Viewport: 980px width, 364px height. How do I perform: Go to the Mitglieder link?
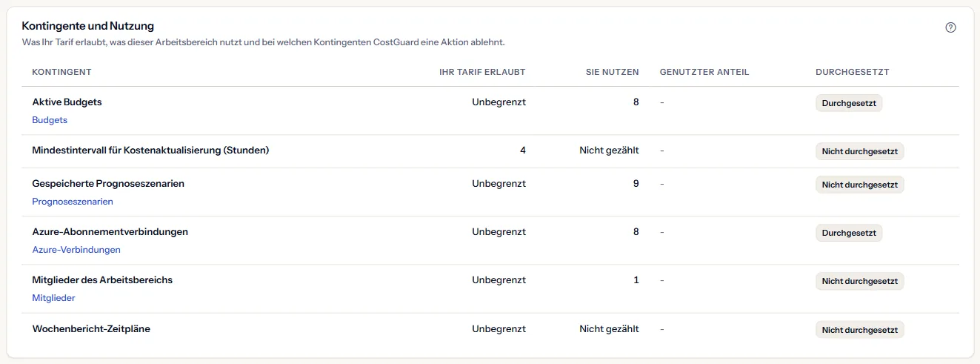tap(53, 298)
